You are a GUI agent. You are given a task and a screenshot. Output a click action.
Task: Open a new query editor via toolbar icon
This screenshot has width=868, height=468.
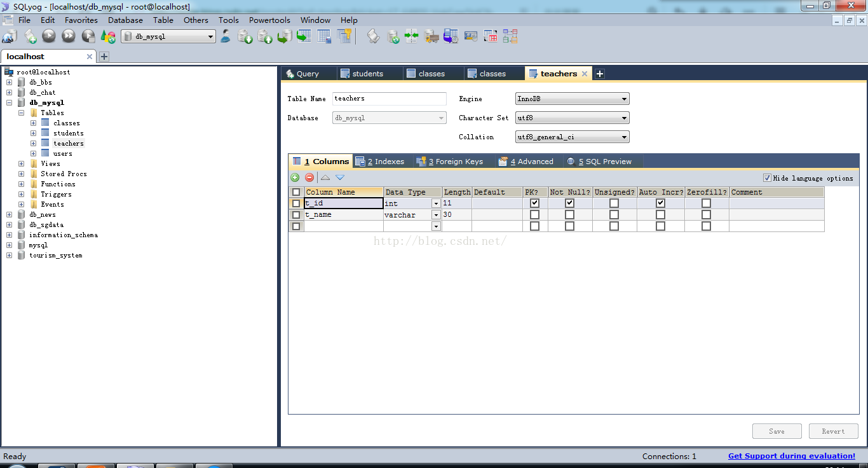point(30,37)
